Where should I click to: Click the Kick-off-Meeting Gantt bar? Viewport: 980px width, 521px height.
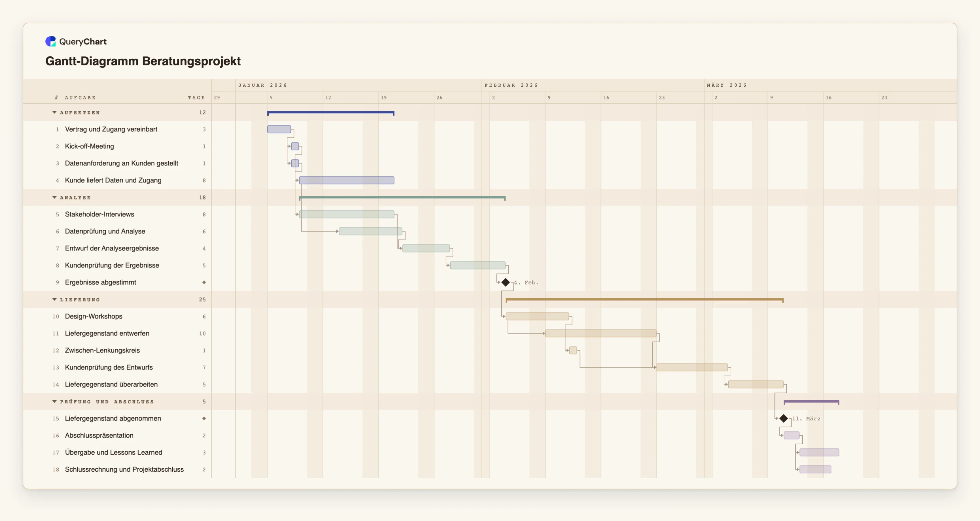pos(295,146)
